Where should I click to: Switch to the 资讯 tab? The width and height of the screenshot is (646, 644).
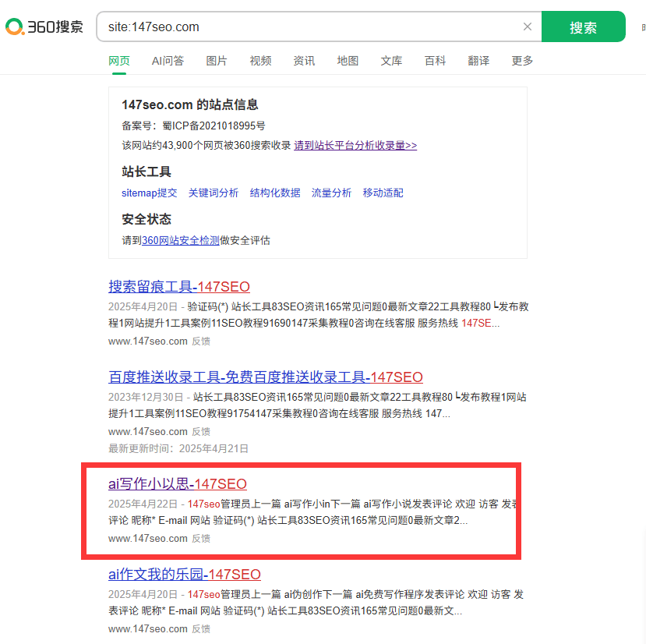(x=304, y=61)
